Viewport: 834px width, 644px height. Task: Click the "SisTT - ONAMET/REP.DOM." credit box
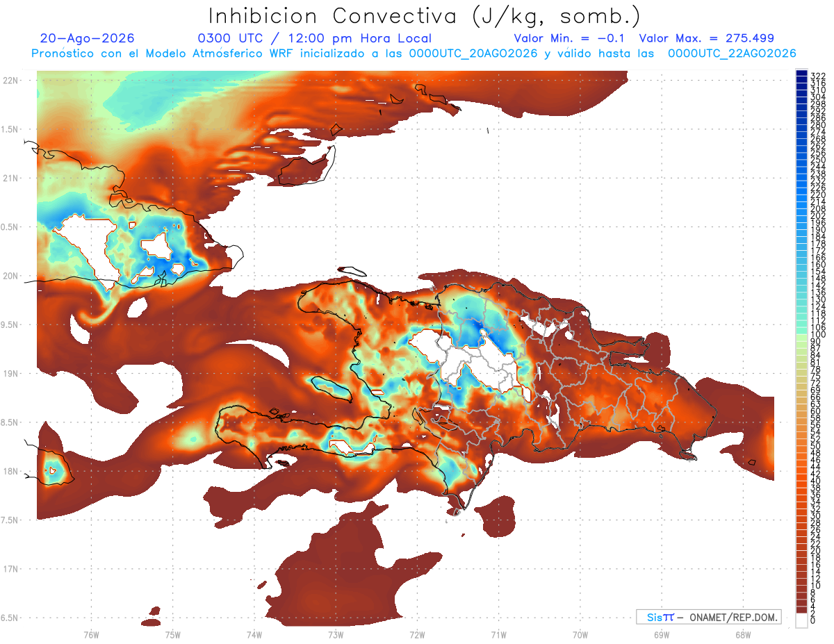coord(708,617)
